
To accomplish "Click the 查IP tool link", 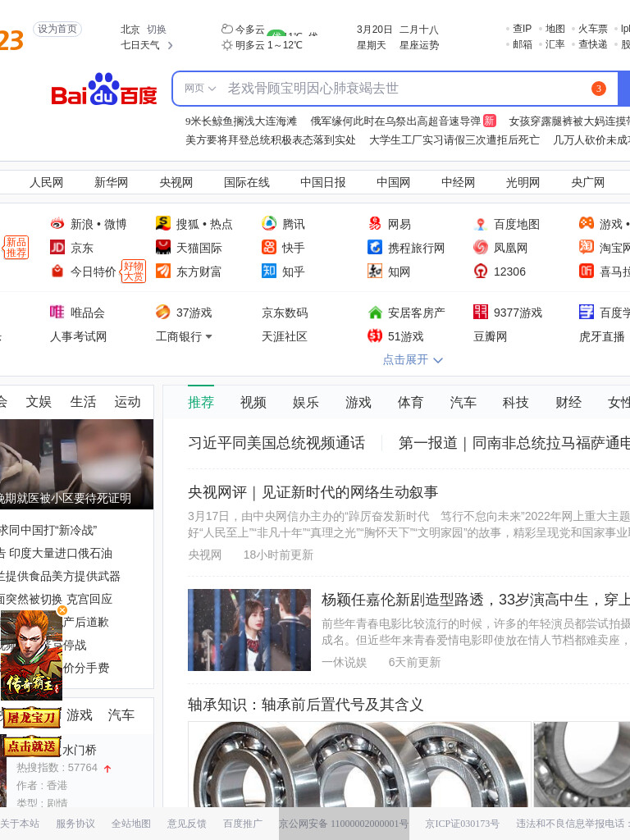I will pyautogui.click(x=522, y=29).
